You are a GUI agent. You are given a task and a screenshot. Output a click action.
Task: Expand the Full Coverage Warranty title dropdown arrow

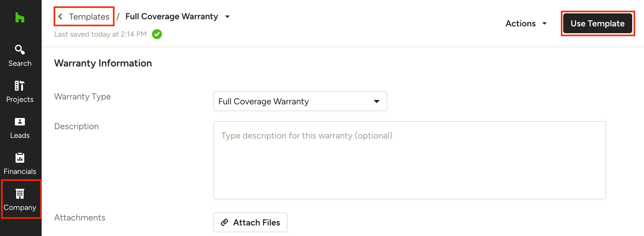(228, 17)
